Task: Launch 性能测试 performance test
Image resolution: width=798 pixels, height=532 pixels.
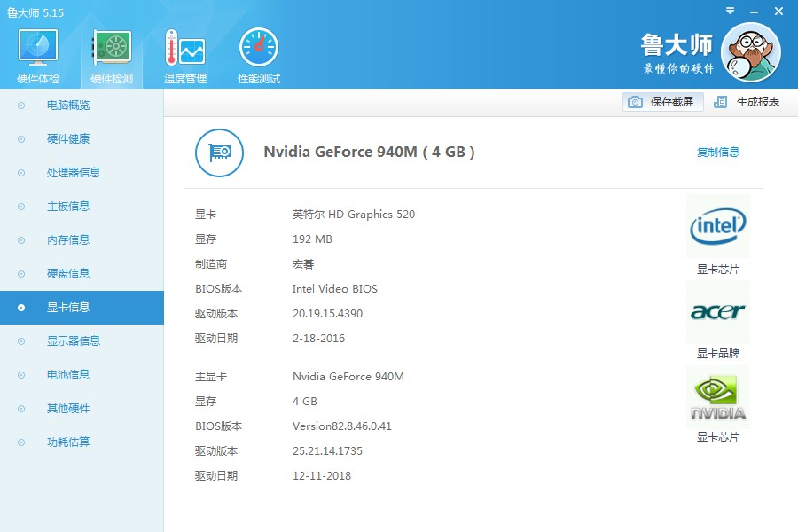Action: coord(257,49)
